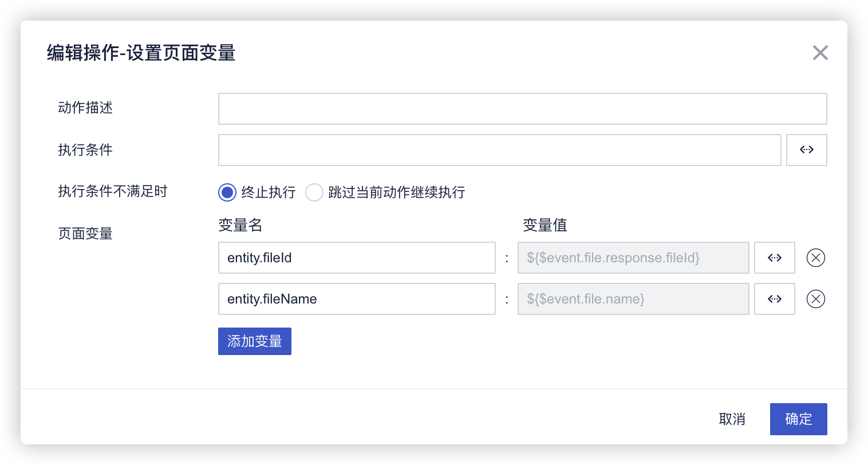This screenshot has width=868, height=465.
Task: Focus the 动作描述 input field
Action: pyautogui.click(x=522, y=109)
